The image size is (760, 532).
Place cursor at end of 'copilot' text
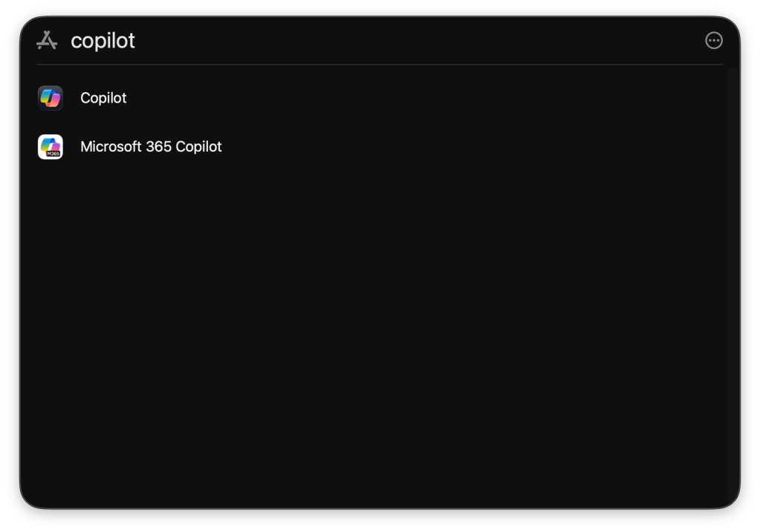click(136, 41)
